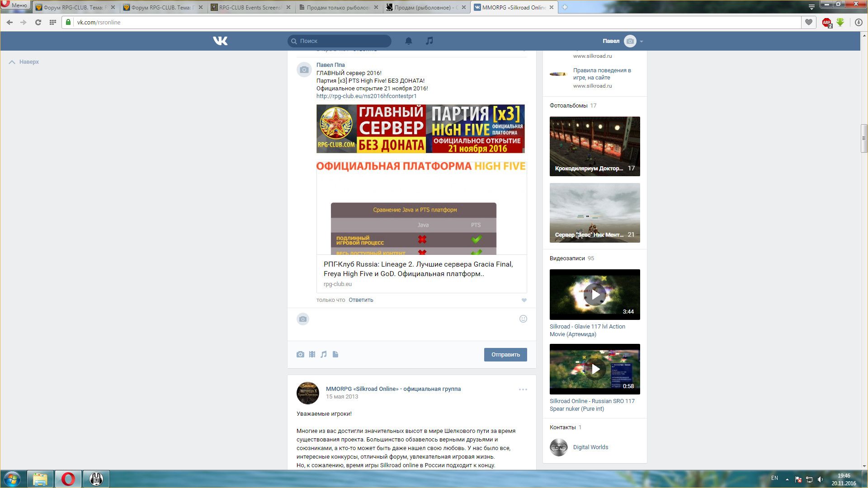Close the MMORPG Silkroad Online tab
The image size is (868, 488).
[x=551, y=7]
